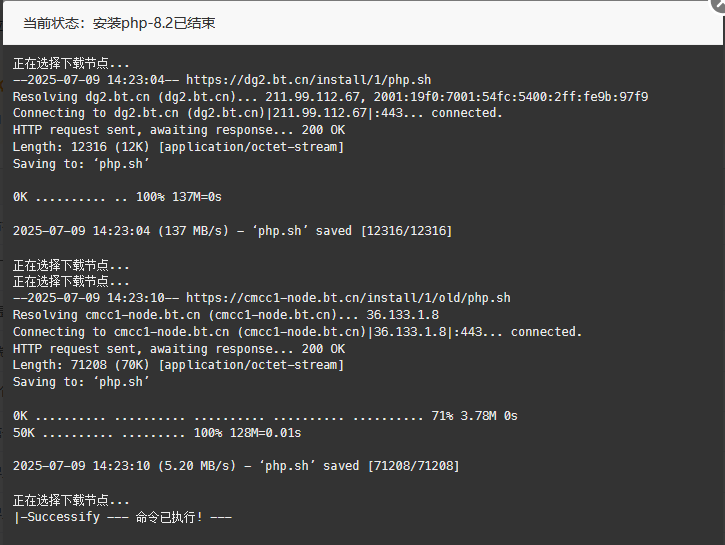Click the Length: 71208 (70K) line

coord(178,365)
